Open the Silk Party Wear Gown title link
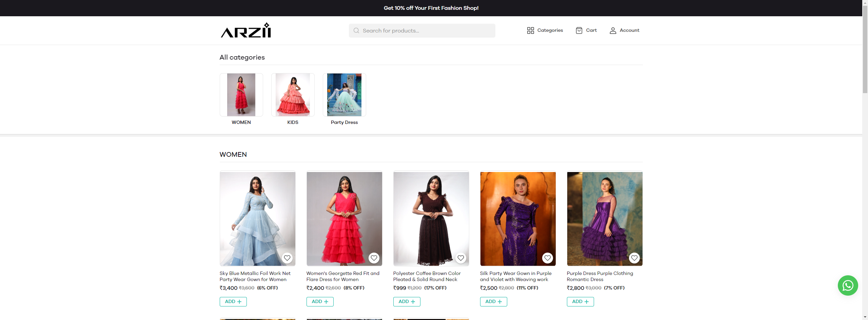Screen dimensions: 868x320 coord(515,276)
